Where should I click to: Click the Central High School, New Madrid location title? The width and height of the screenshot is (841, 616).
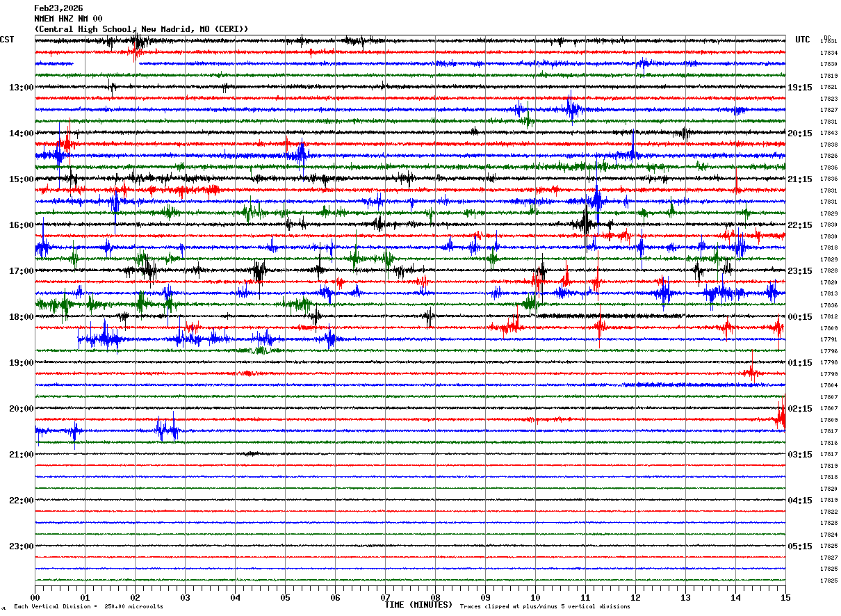point(141,29)
